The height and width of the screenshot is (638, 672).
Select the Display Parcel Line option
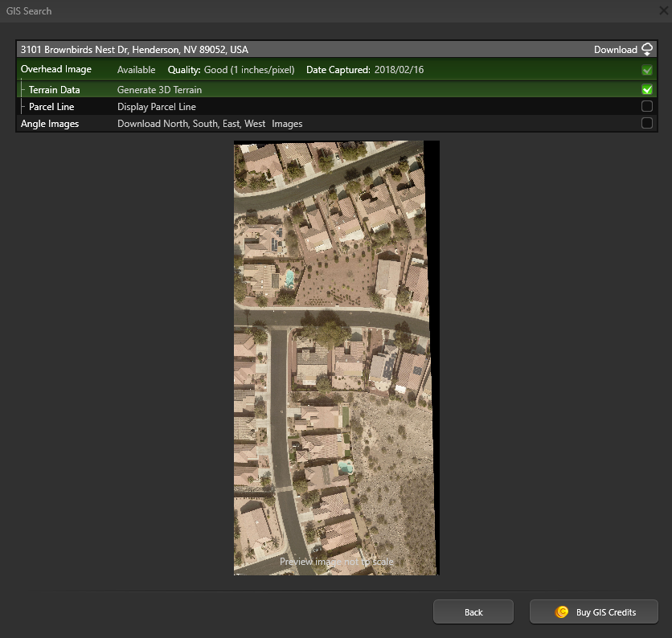(x=156, y=106)
